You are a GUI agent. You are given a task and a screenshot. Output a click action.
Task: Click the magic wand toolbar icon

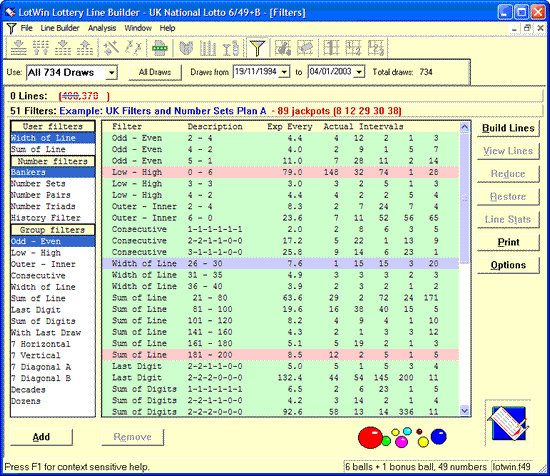coord(112,48)
